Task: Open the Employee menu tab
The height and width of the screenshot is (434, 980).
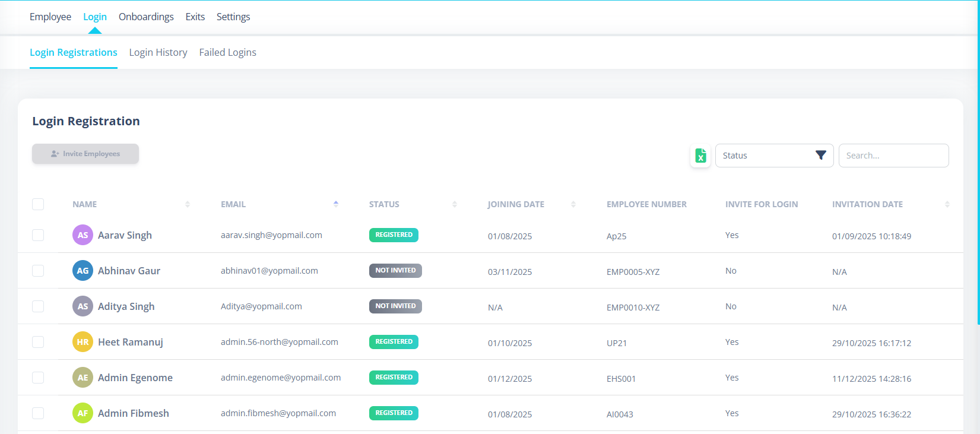Action: pyautogui.click(x=50, y=17)
